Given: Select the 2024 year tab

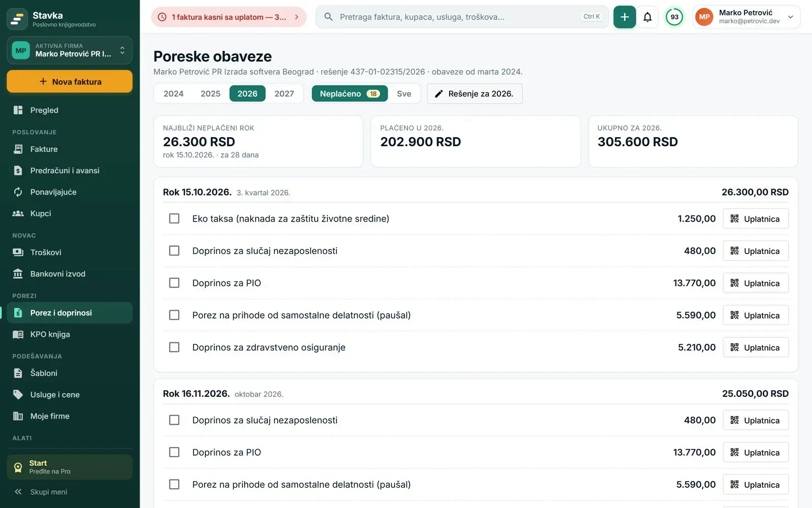Looking at the screenshot, I should pos(174,93).
